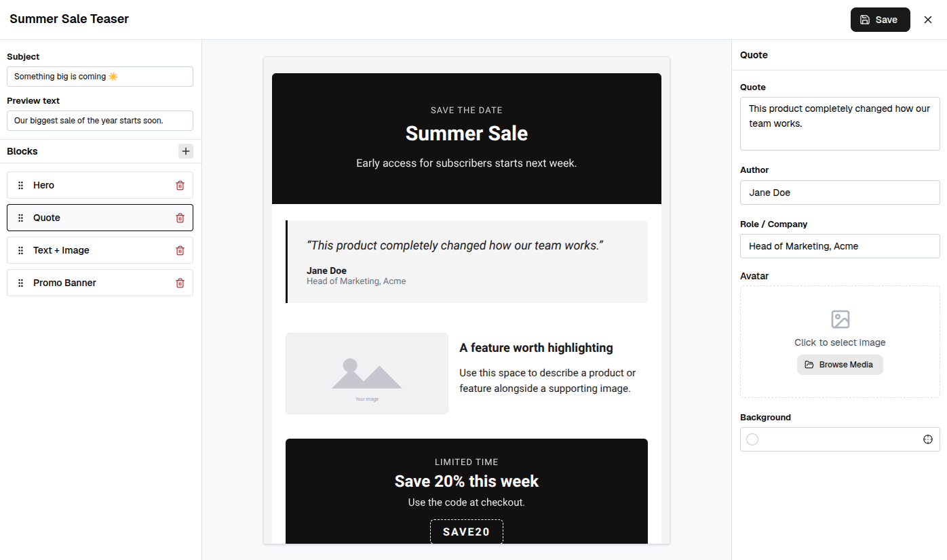
Task: Remove the Promo Banner block
Action: 180,283
